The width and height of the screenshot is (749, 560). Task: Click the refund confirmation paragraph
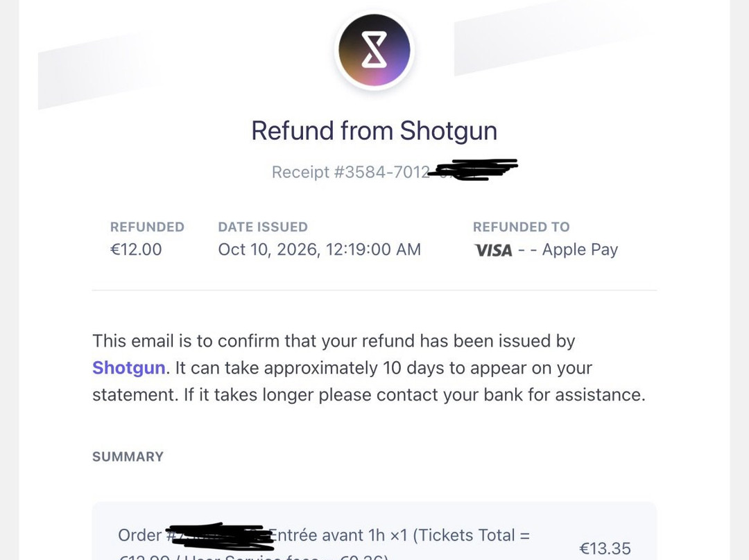tap(369, 368)
